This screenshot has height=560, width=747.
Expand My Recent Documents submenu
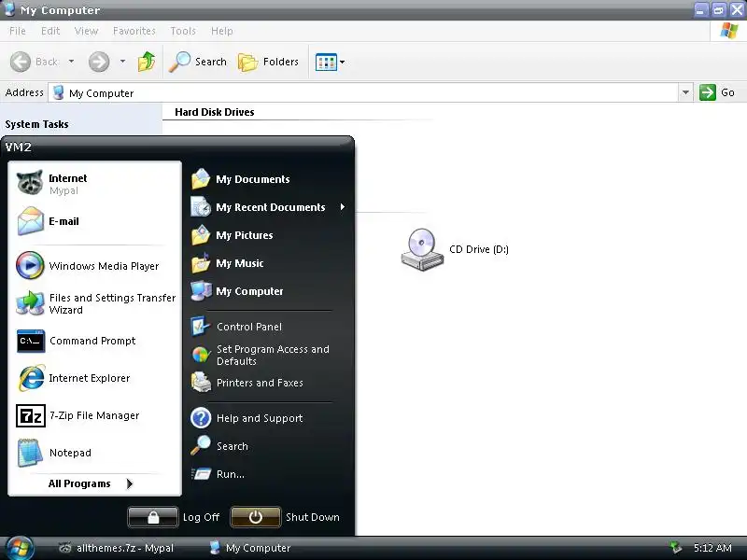269,207
